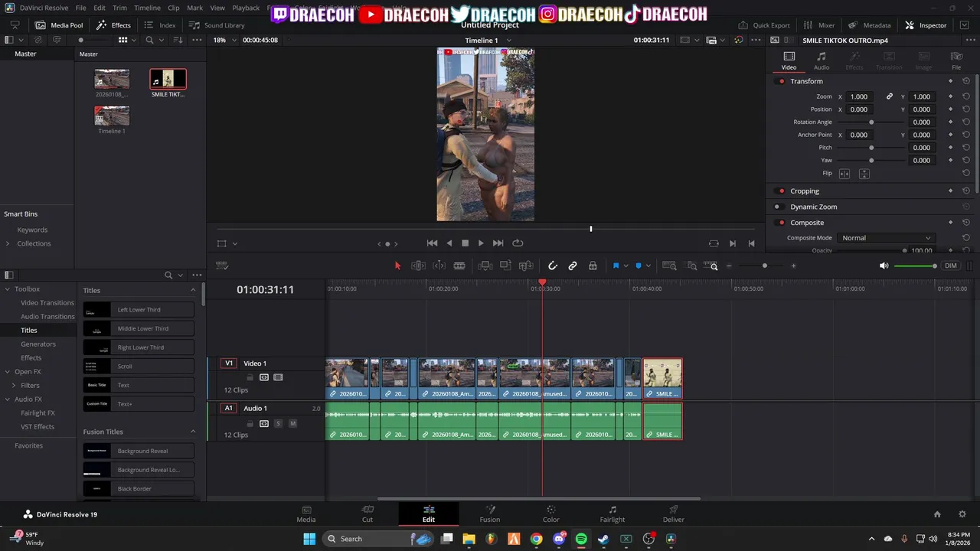
Task: Open the Sound Library panel
Action: [217, 25]
